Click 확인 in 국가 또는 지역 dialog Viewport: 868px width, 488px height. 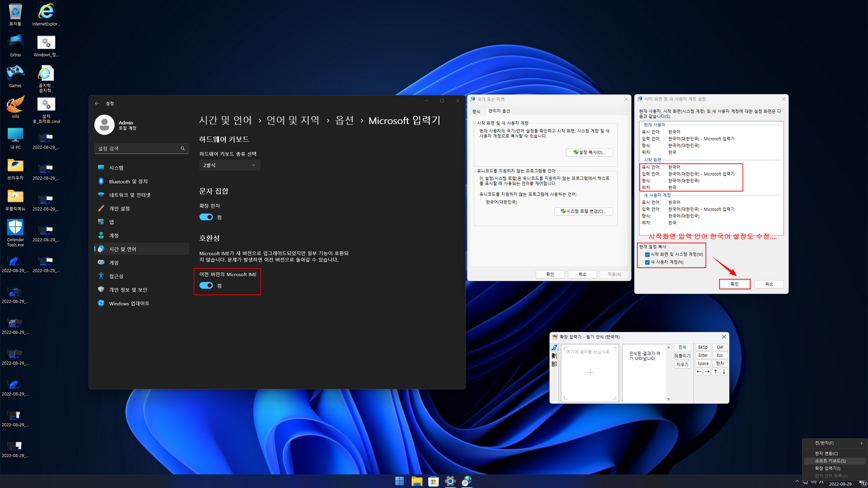pos(550,274)
